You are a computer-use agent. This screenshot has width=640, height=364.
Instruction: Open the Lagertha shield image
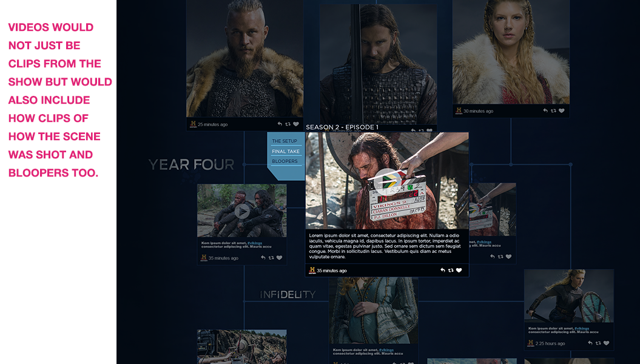coord(568,296)
